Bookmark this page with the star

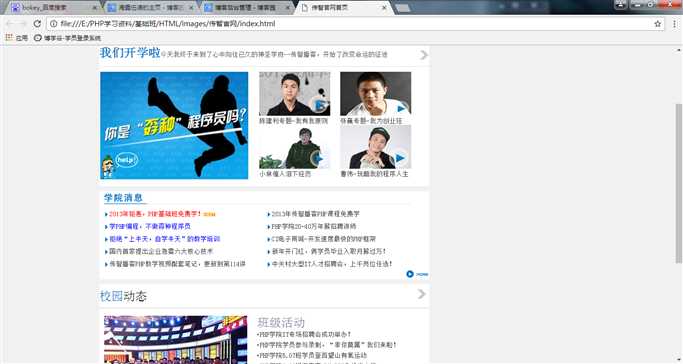pos(657,24)
